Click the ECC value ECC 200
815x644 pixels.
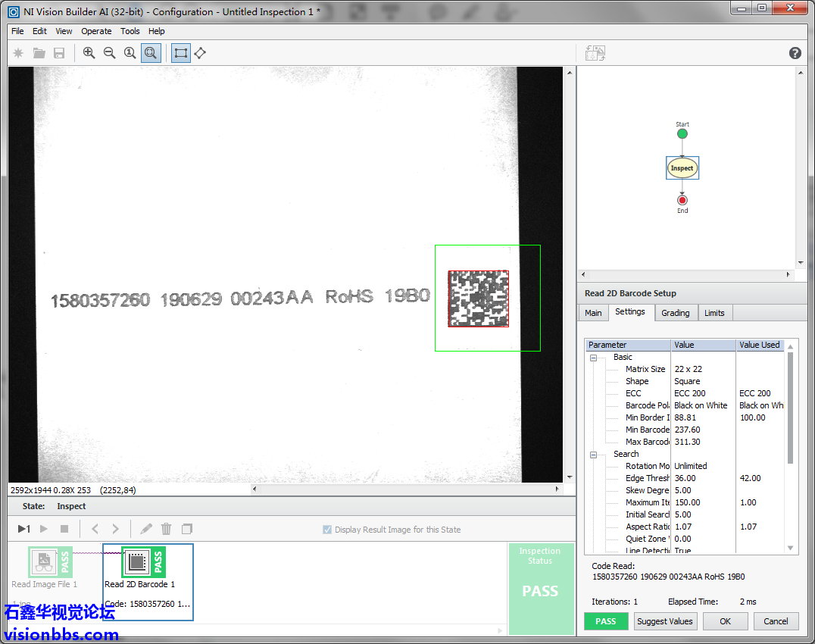click(x=690, y=393)
